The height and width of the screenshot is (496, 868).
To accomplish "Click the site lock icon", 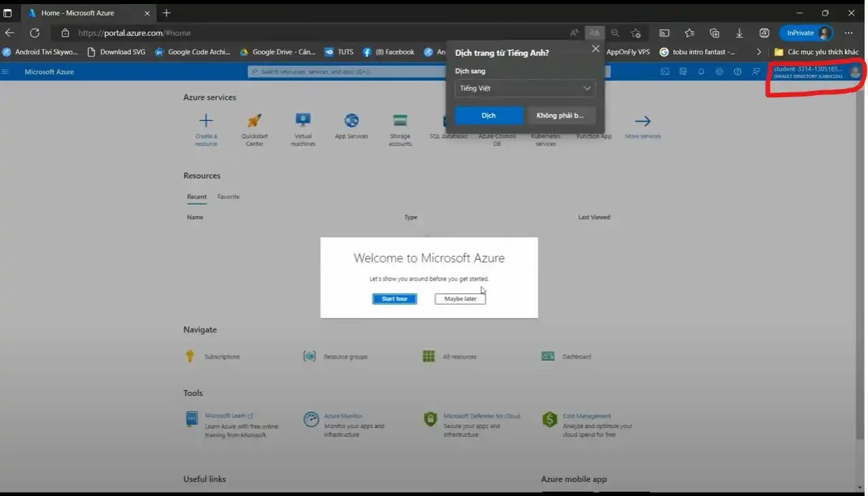I will tap(65, 33).
